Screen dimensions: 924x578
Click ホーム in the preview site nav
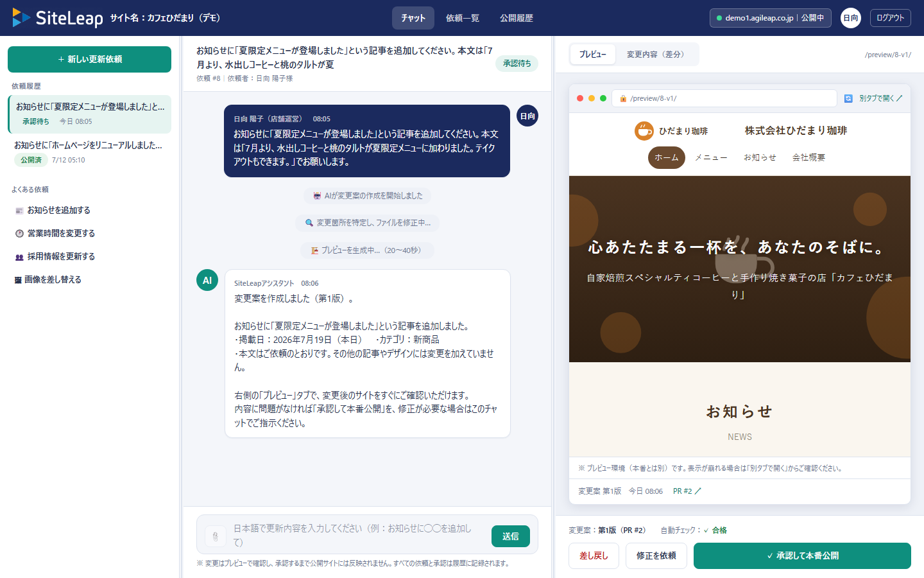[667, 157]
